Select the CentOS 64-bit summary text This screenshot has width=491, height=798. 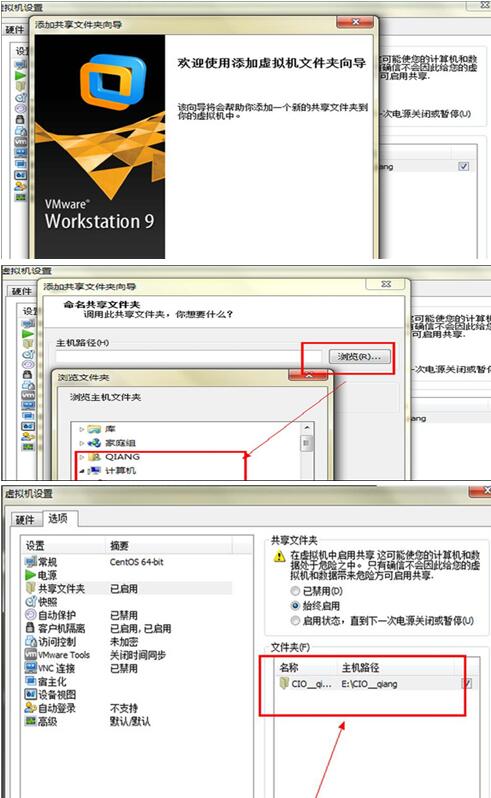click(136, 562)
